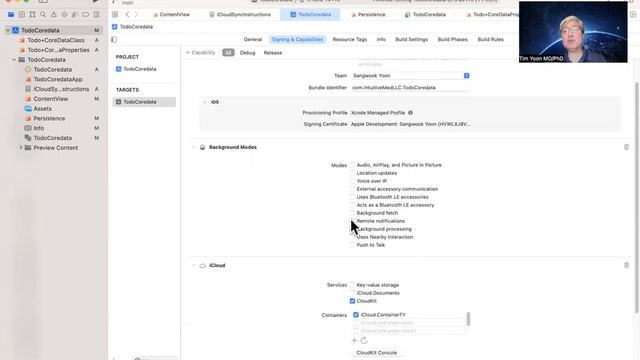Switch to the Build Rules tab
The width and height of the screenshot is (640, 360).
[491, 40]
